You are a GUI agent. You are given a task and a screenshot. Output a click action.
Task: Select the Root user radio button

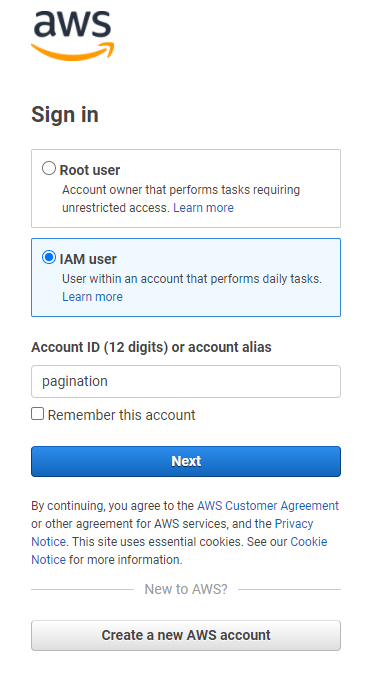point(49,168)
